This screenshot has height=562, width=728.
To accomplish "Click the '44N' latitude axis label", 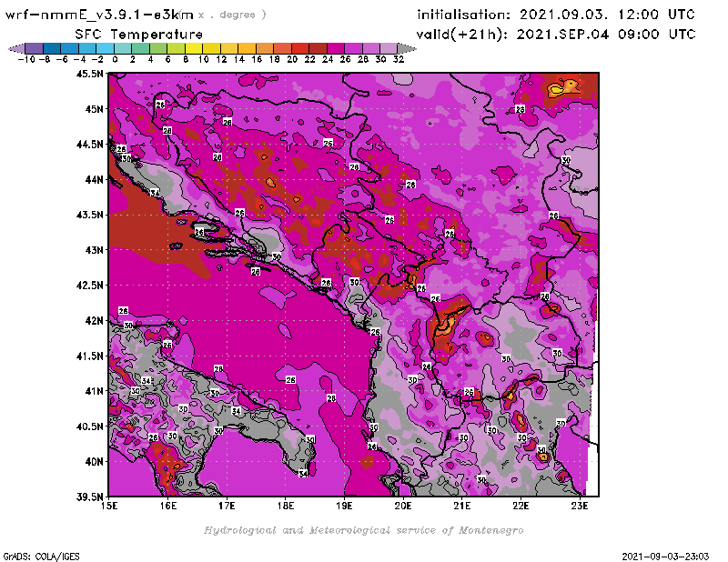I will coord(94,179).
